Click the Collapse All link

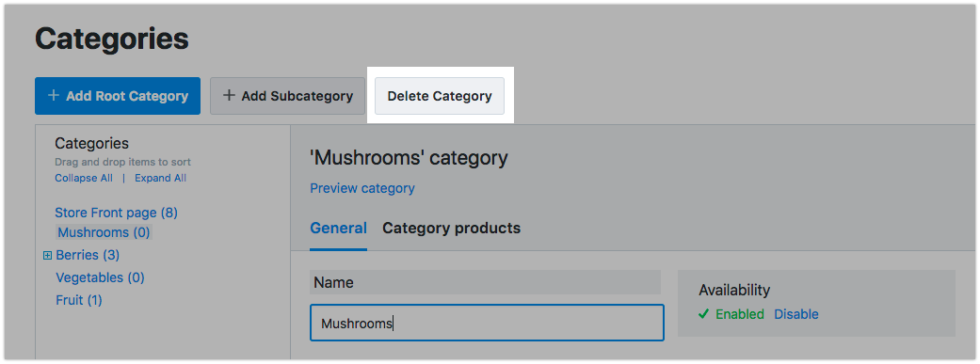coord(84,178)
